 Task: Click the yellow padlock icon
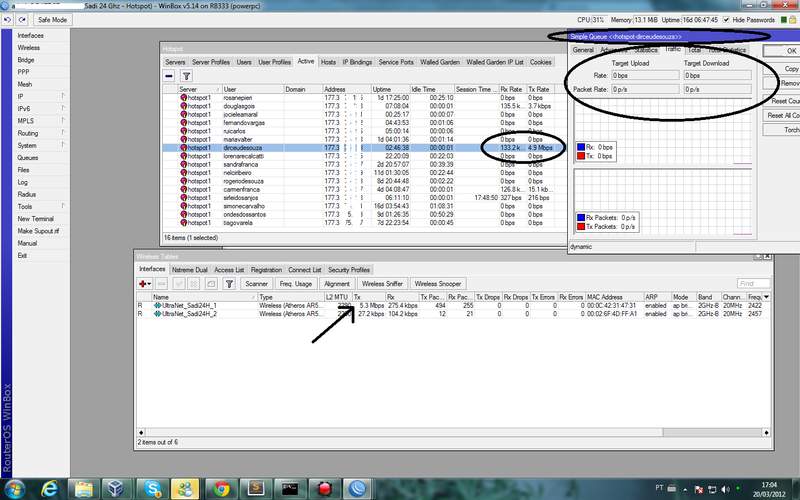(793, 20)
